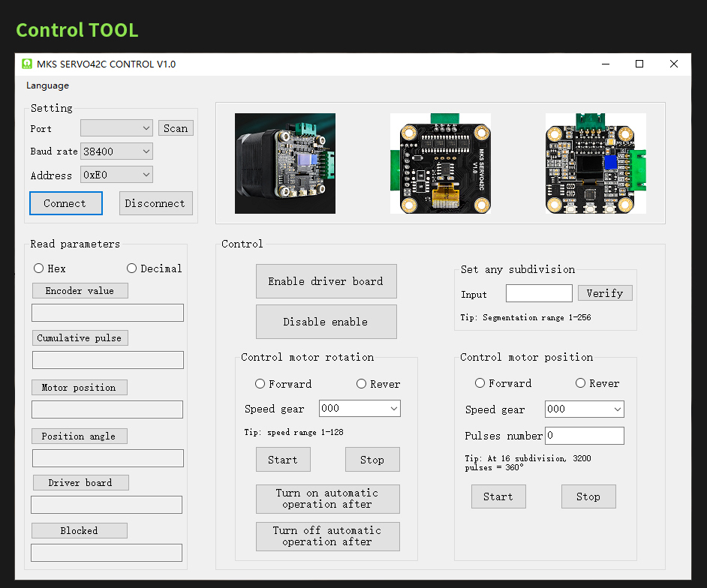Click the middle driver board back image

pyautogui.click(x=441, y=163)
